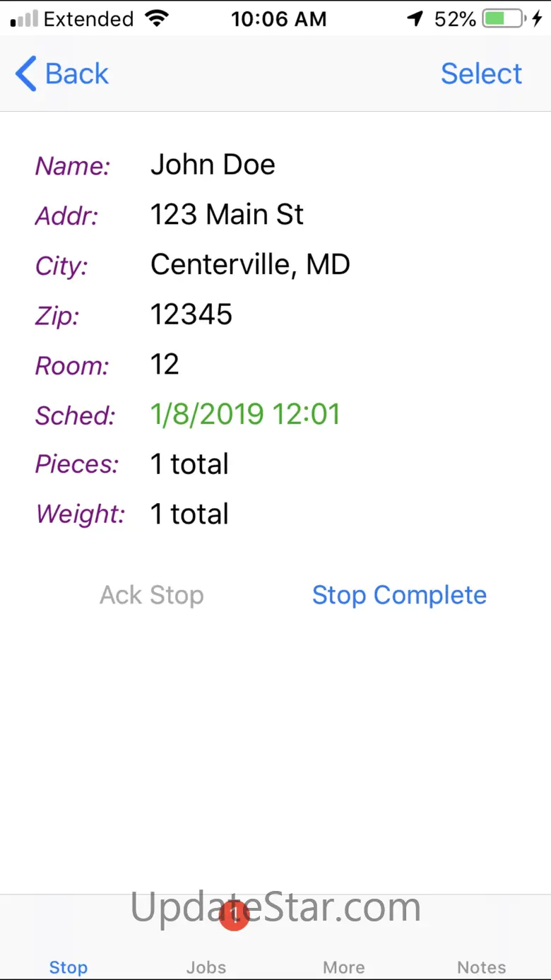
Task: Tap the greyed Ack Stop button
Action: click(151, 595)
